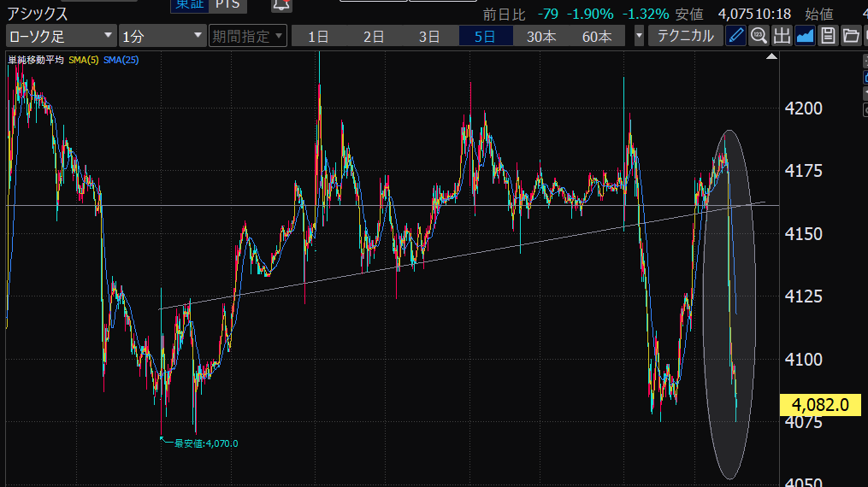Open the 1分 interval dropdown
Screen dimensions: 868x487
(x=162, y=36)
